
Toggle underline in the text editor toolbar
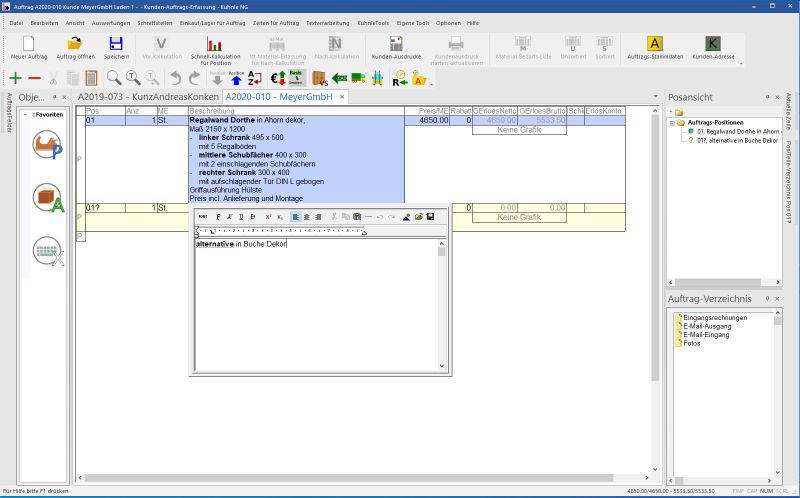241,216
